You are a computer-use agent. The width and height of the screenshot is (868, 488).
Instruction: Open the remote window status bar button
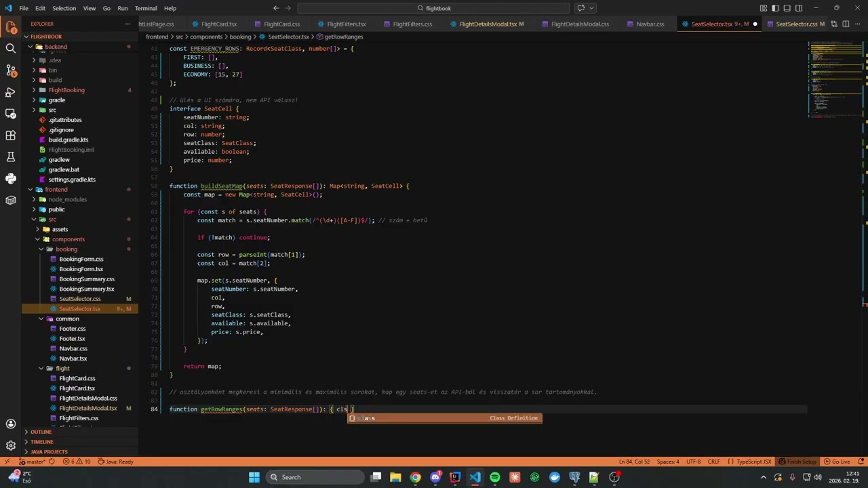(x=7, y=462)
